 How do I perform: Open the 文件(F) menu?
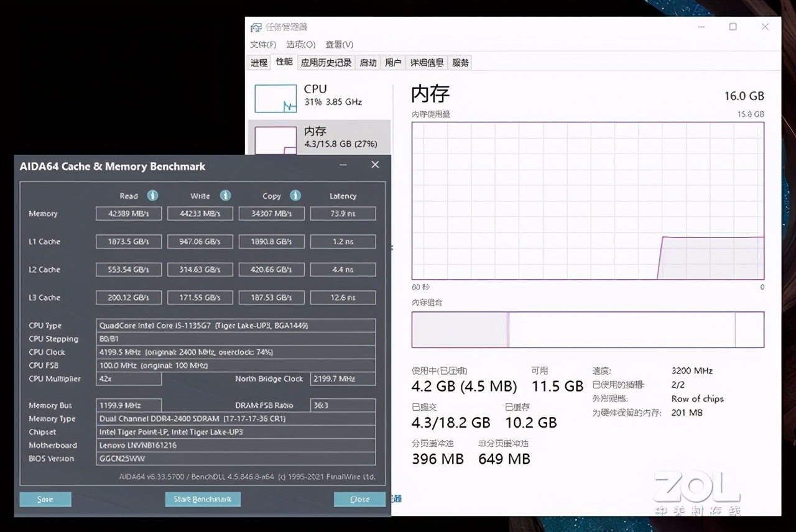[263, 45]
